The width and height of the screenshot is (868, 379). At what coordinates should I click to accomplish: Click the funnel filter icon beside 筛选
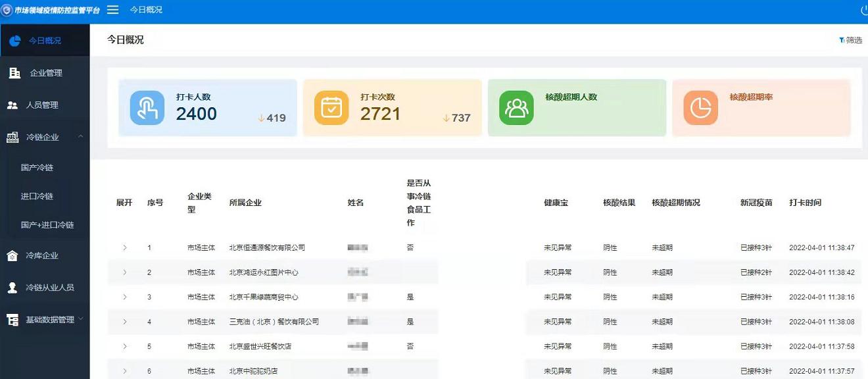(842, 40)
